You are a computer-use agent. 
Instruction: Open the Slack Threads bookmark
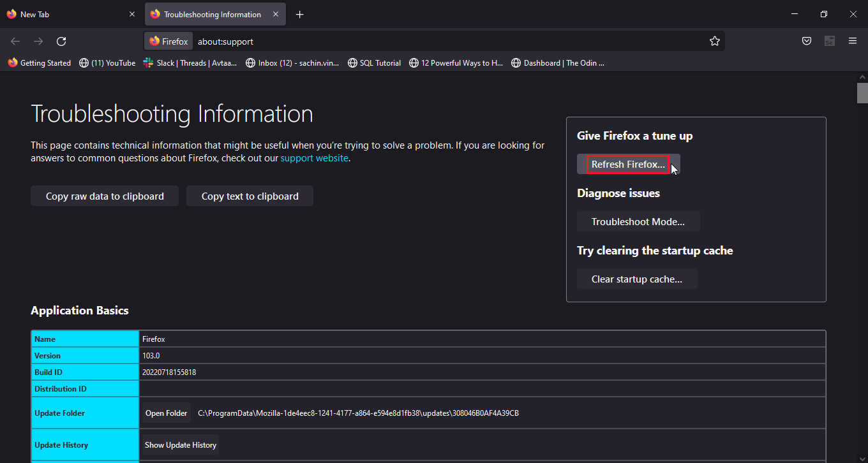190,63
